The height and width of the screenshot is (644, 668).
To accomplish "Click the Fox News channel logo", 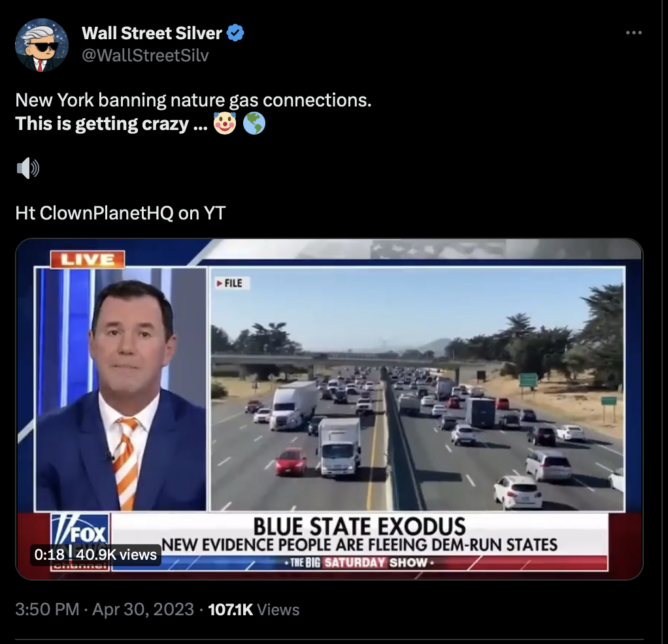I will click(x=80, y=541).
